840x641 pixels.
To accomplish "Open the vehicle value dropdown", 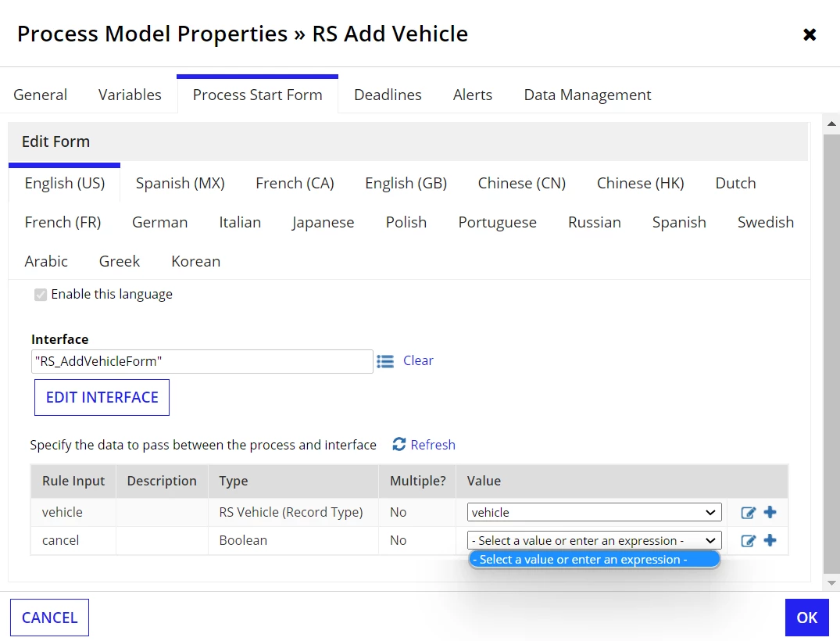I will pos(594,512).
